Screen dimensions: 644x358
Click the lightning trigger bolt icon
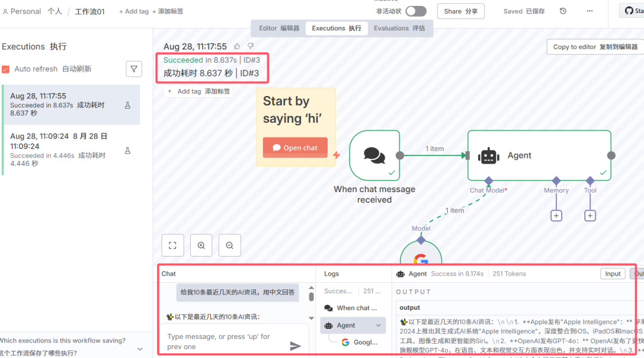pyautogui.click(x=336, y=155)
